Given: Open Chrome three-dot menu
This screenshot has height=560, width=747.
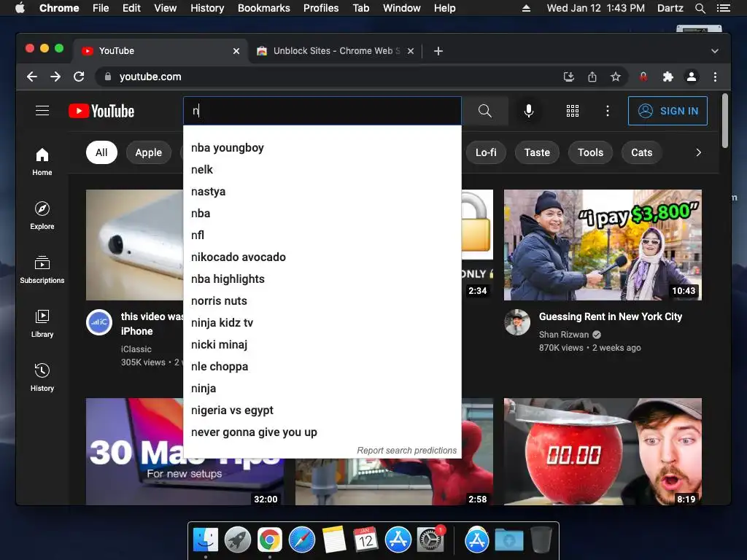Looking at the screenshot, I should (x=715, y=77).
